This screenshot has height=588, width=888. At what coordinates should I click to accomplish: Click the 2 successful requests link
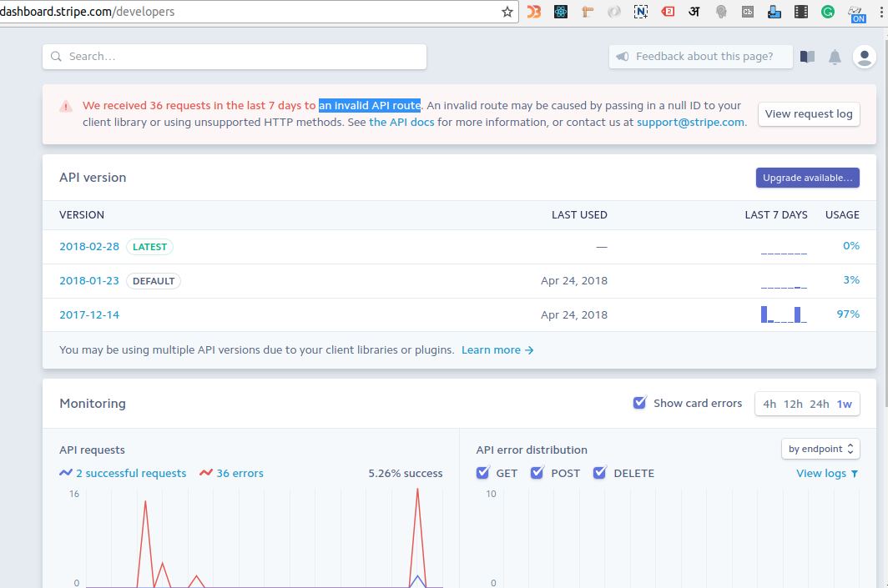click(131, 473)
